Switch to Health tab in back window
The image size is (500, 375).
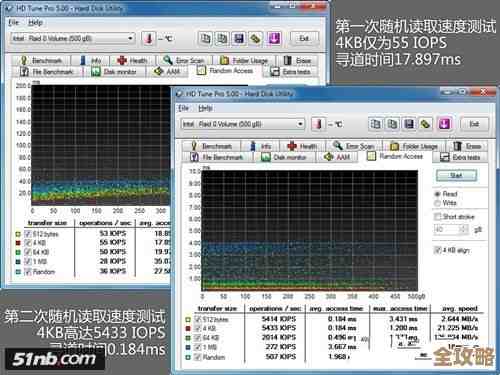coord(132,60)
